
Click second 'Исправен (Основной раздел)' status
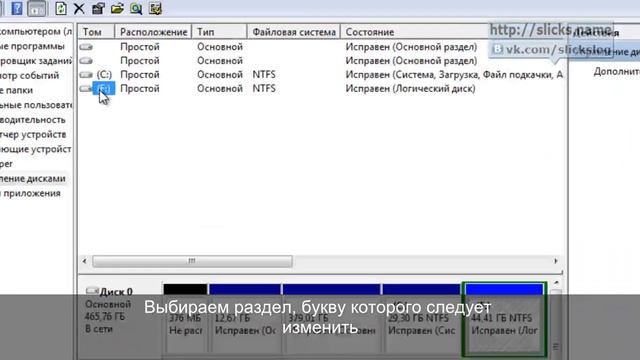point(411,61)
